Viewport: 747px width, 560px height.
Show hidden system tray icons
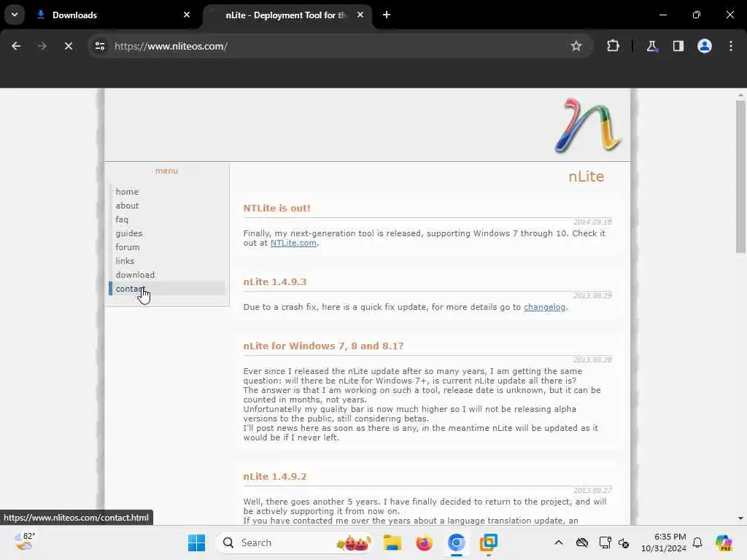(559, 542)
